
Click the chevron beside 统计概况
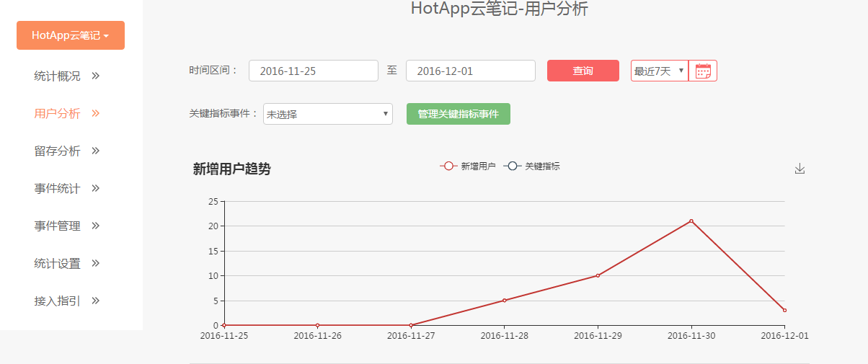pos(95,76)
